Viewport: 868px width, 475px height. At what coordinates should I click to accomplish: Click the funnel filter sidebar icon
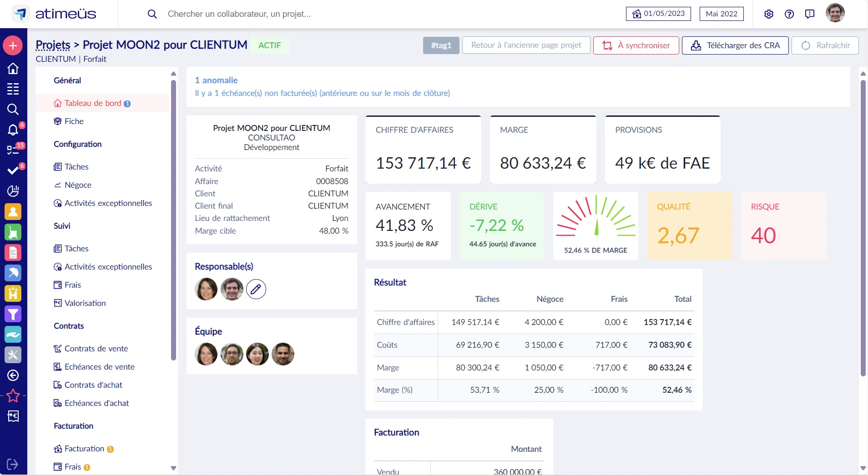[x=13, y=314]
